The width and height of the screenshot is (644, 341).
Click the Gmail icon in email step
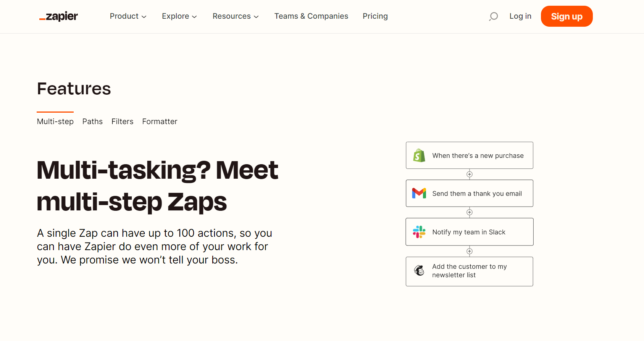[419, 193]
